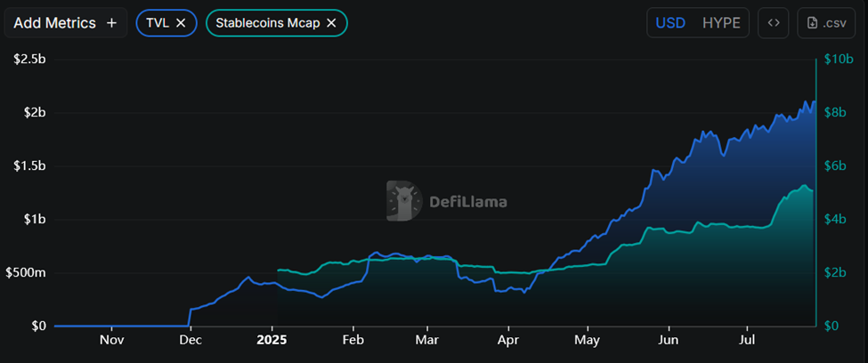Image resolution: width=868 pixels, height=363 pixels.
Task: Switch denomination to HYPE
Action: [721, 23]
